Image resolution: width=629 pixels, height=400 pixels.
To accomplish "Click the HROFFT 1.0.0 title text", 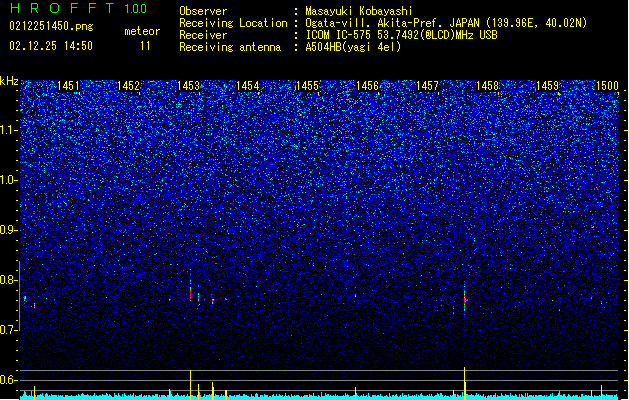I will tap(78, 8).
